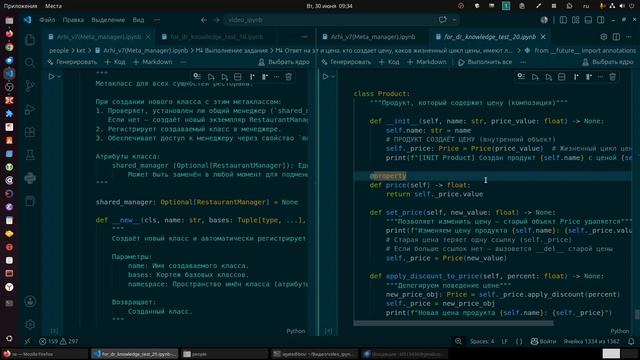Expand run options next to right cell run button
This screenshot has height=360, width=640.
[x=333, y=77]
